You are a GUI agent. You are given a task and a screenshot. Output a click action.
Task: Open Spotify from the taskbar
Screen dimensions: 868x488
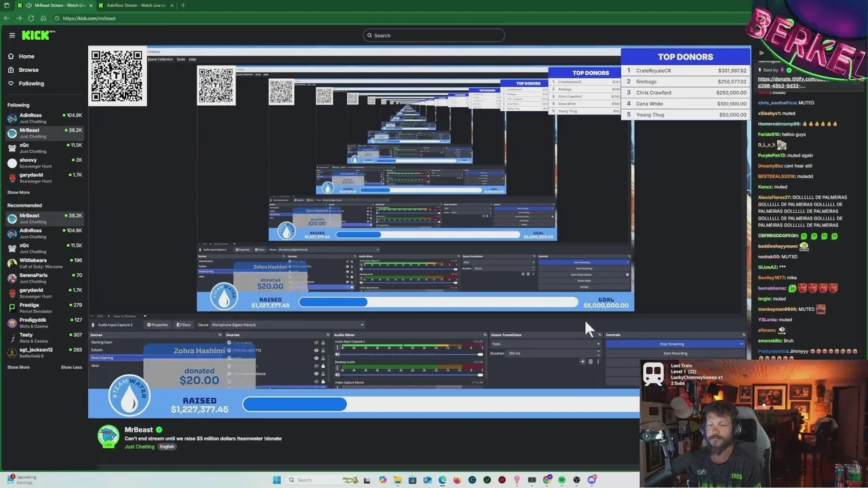coord(561,480)
